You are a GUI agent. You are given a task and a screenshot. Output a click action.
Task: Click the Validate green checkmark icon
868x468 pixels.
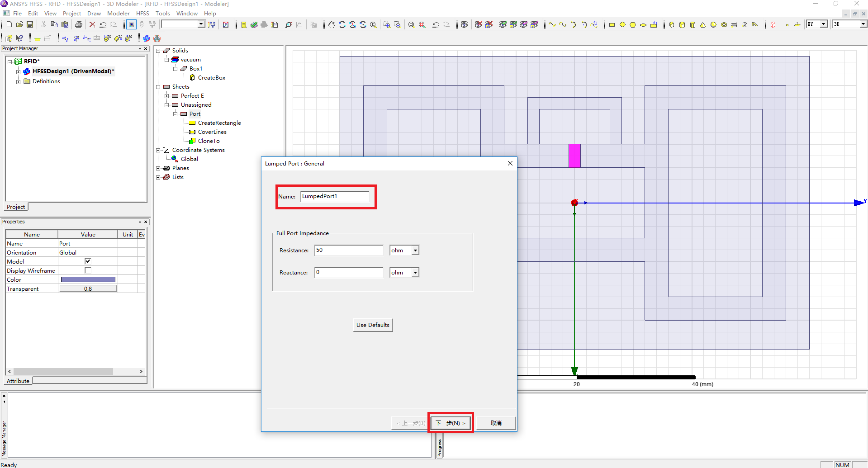coord(254,24)
